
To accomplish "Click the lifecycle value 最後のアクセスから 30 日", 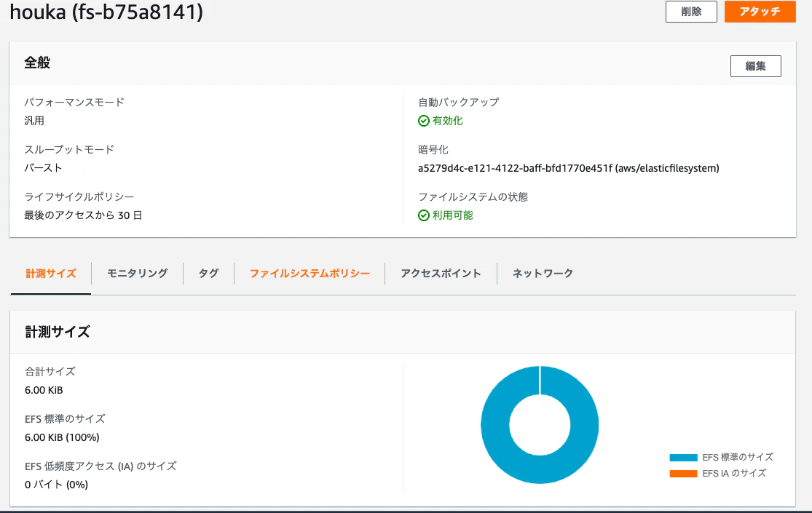I will (x=83, y=215).
